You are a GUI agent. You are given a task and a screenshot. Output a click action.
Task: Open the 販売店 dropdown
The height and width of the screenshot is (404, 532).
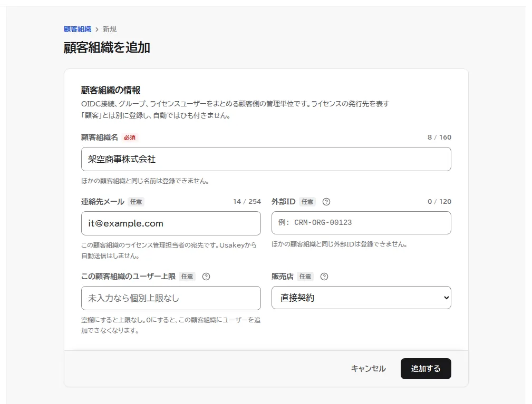361,298
